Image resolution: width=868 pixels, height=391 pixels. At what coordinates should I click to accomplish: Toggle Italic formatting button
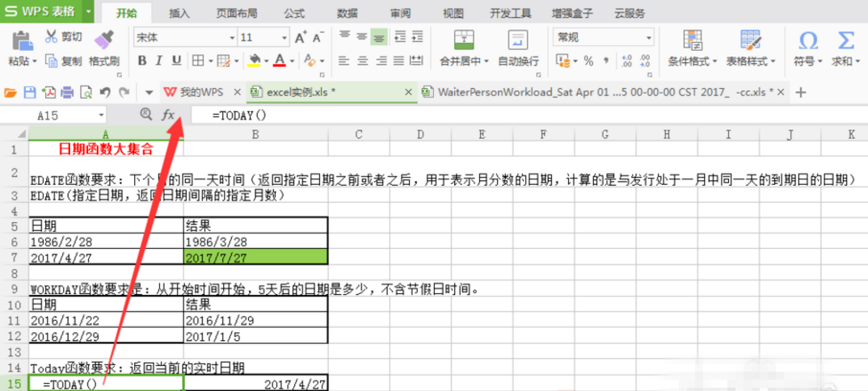pos(159,61)
